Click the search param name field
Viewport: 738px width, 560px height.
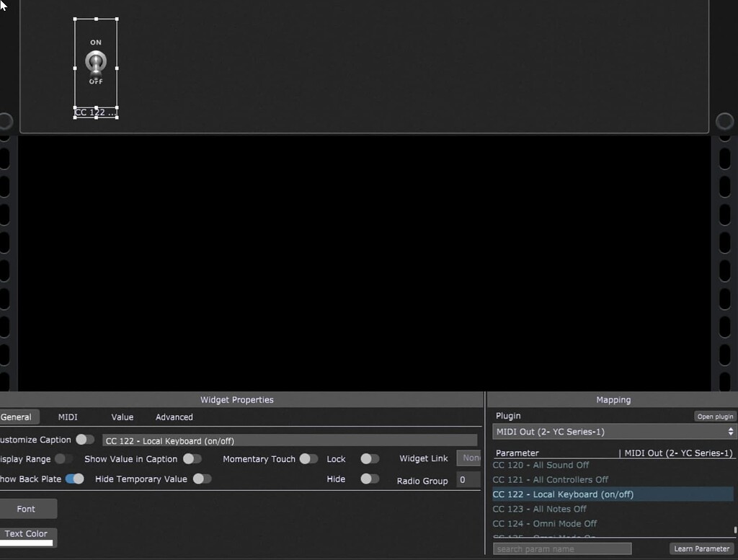tap(562, 548)
